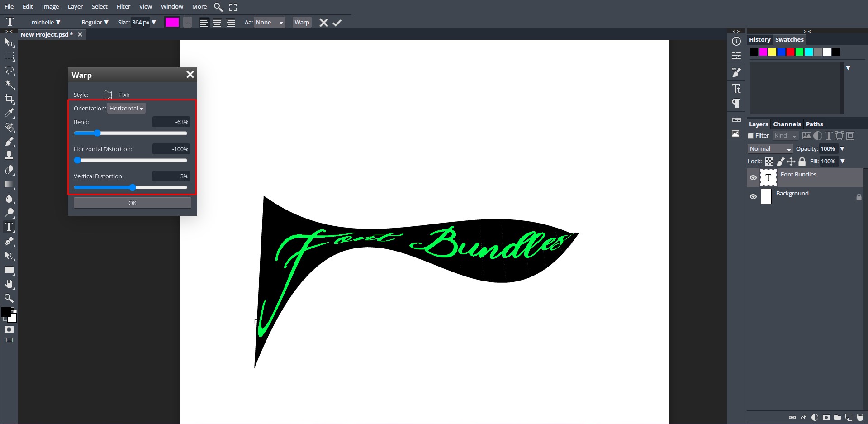868x424 pixels.
Task: Confirm text edit with checkmark
Action: 337,23
